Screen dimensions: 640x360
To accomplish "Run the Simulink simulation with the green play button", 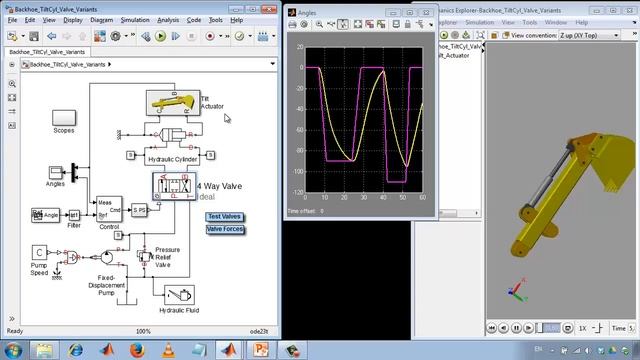I will (x=160, y=36).
